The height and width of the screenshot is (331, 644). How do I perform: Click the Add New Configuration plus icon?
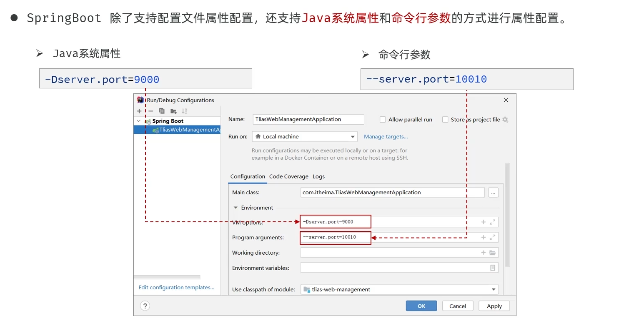pos(139,111)
